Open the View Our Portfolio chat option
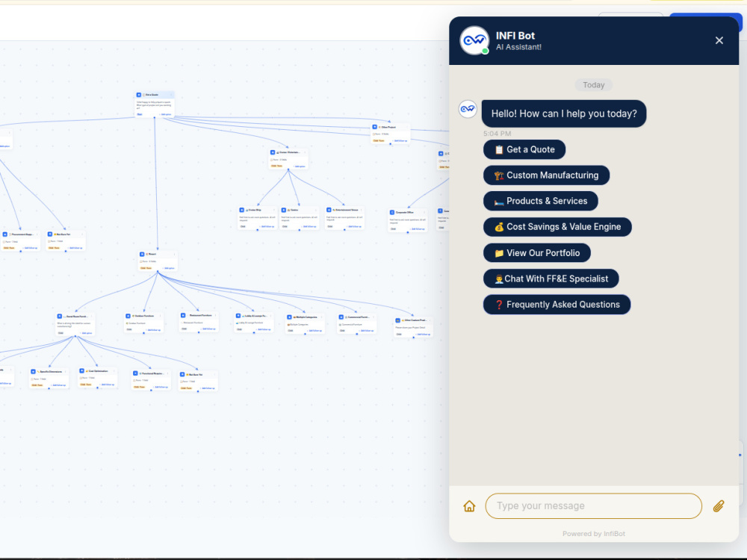Viewport: 747px width, 560px height. pyautogui.click(x=537, y=253)
